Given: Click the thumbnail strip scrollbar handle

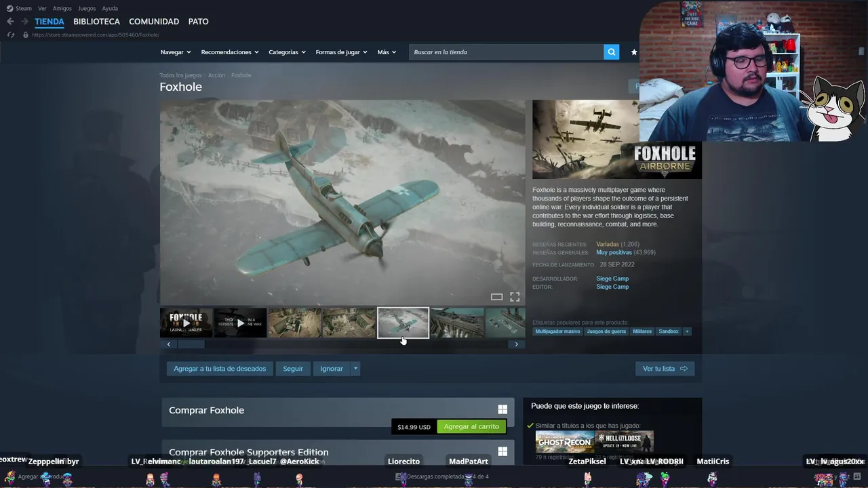Looking at the screenshot, I should click(x=191, y=344).
